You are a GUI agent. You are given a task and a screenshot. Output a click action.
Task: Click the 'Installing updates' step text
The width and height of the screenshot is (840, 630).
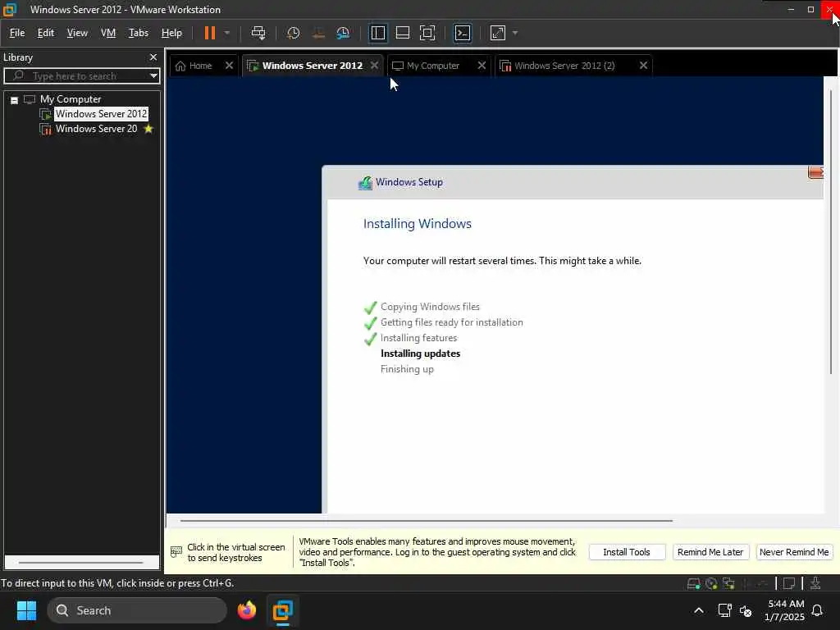coord(421,354)
